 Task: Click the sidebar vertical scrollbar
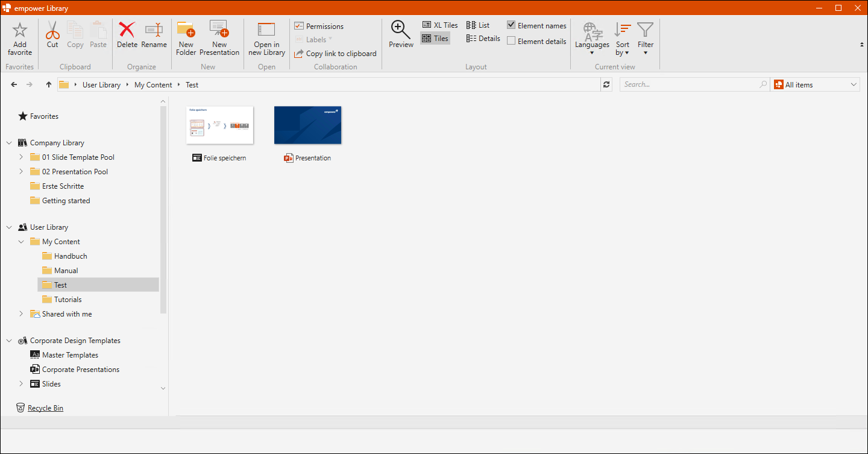[x=163, y=211]
